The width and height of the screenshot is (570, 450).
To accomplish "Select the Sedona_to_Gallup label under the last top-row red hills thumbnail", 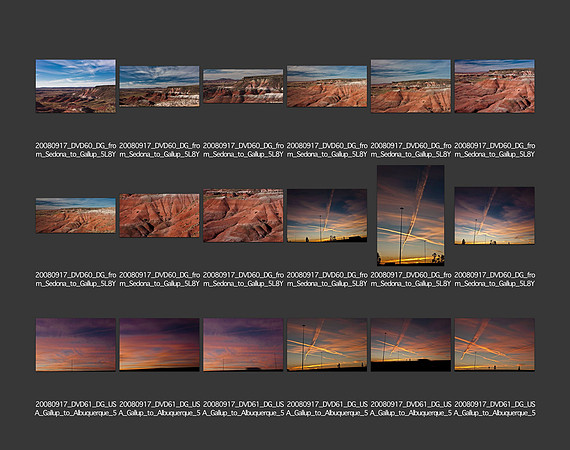I will pos(494,150).
